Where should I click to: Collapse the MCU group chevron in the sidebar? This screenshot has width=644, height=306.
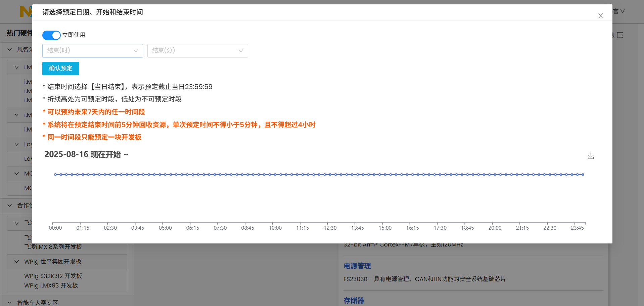(16, 174)
